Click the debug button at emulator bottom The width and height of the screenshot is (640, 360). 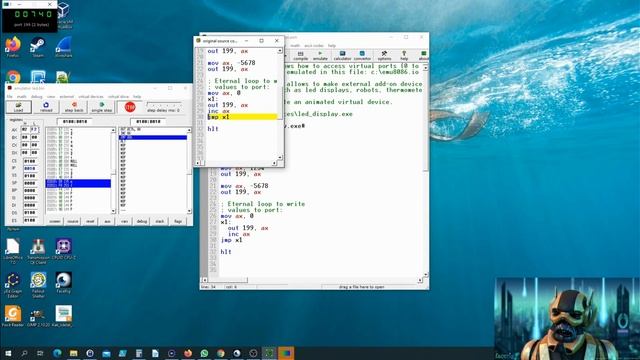pos(142,221)
